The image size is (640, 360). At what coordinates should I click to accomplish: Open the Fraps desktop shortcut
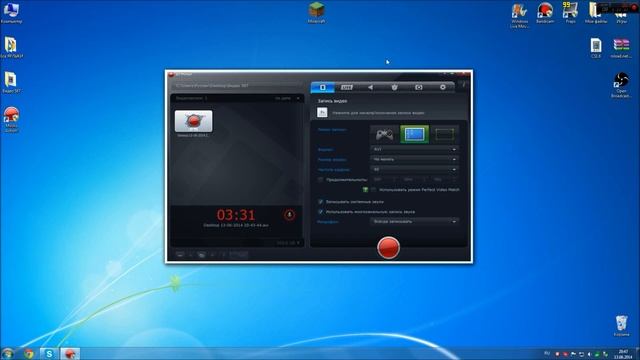570,13
